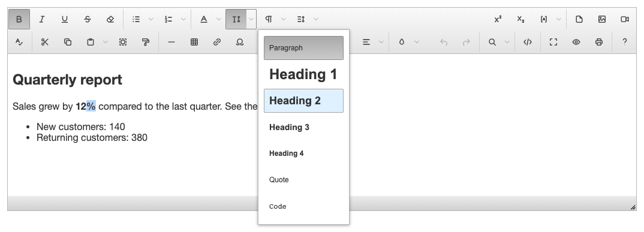Viewport: 644px width, 232px height.
Task: Click the find magnifier icon
Action: tap(492, 42)
